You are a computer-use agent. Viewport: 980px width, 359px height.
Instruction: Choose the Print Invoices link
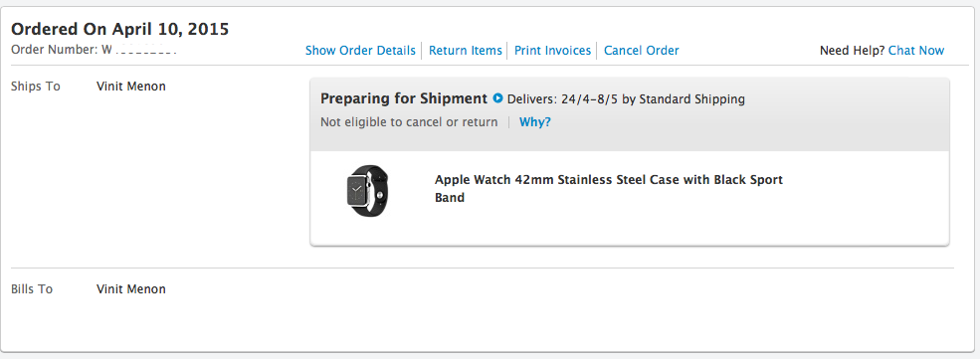(x=552, y=51)
